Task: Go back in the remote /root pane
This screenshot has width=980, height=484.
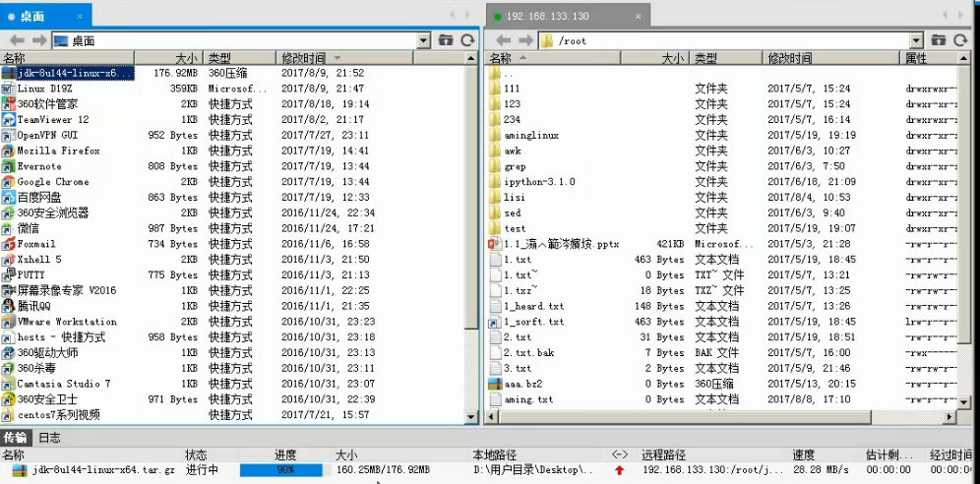Action: 503,40
